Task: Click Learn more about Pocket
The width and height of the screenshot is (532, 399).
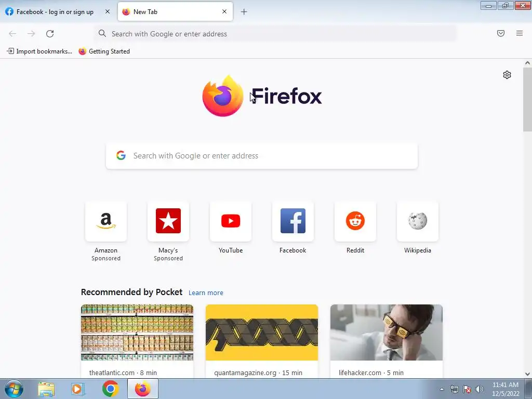Action: (x=206, y=293)
